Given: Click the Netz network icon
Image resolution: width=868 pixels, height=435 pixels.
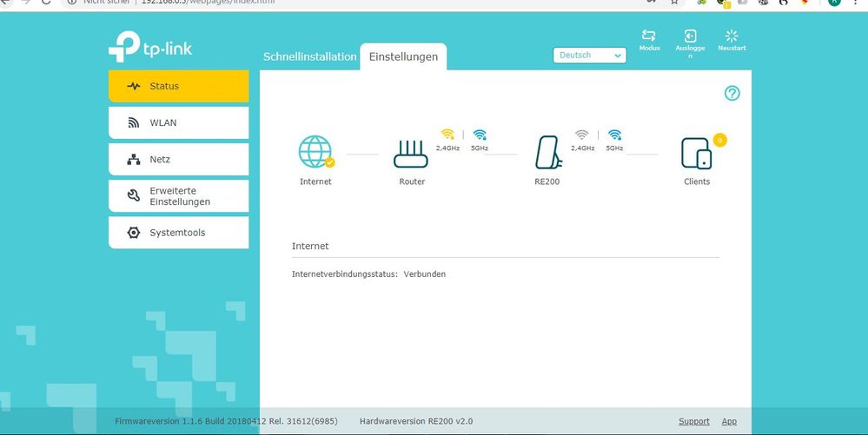Looking at the screenshot, I should 134,160.
